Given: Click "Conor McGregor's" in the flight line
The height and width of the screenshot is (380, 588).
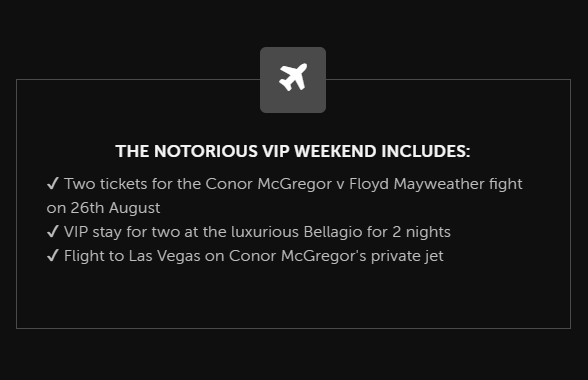Looking at the screenshot, I should point(298,256).
